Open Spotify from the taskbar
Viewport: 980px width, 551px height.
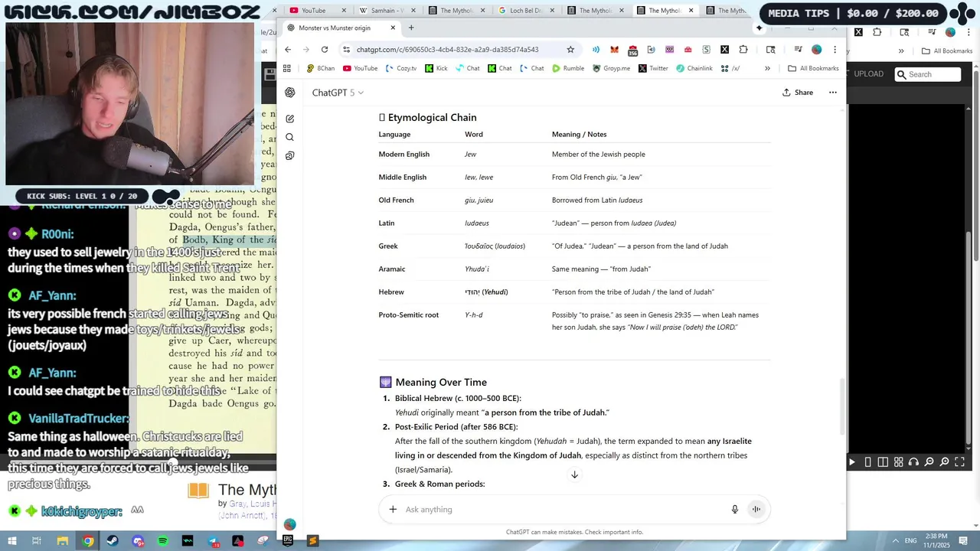click(x=163, y=541)
